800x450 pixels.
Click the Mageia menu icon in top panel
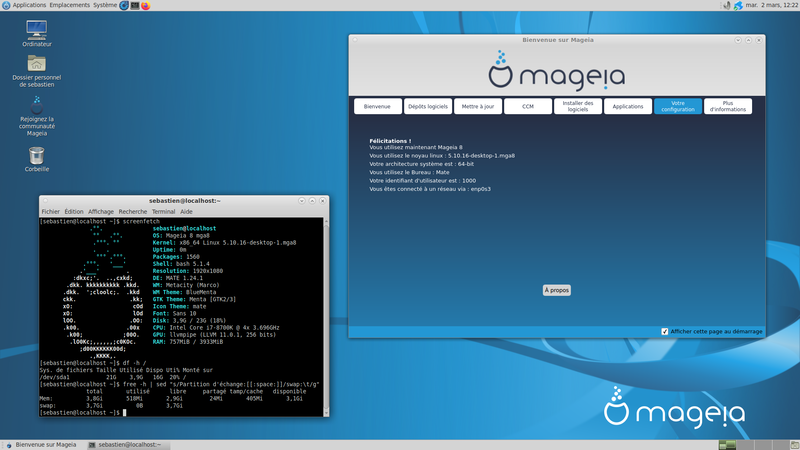pyautogui.click(x=6, y=5)
